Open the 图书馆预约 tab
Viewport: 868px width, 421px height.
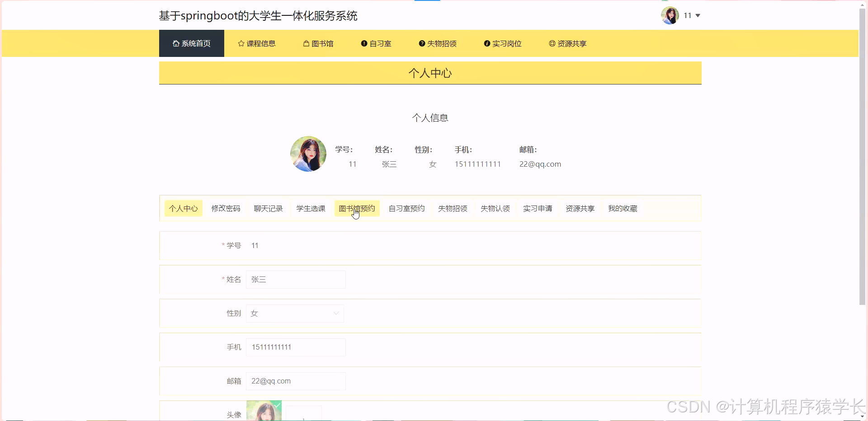pos(357,208)
